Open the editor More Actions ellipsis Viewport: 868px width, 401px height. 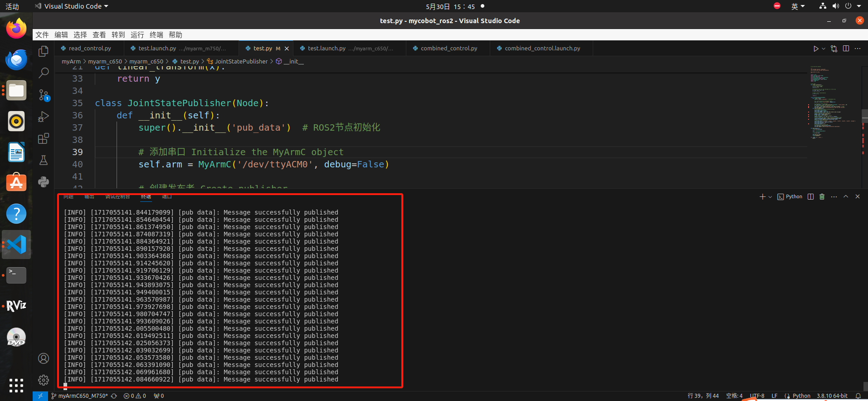coord(858,49)
